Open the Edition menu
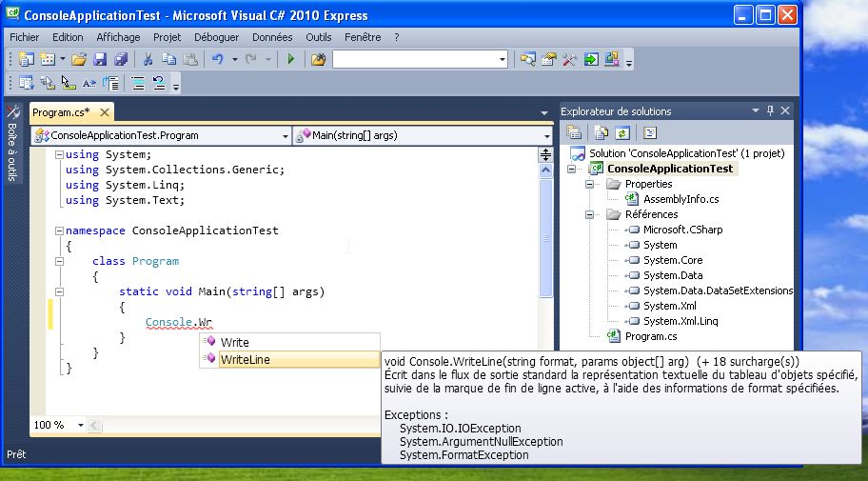Viewport: 868px width, 481px height. [x=68, y=37]
